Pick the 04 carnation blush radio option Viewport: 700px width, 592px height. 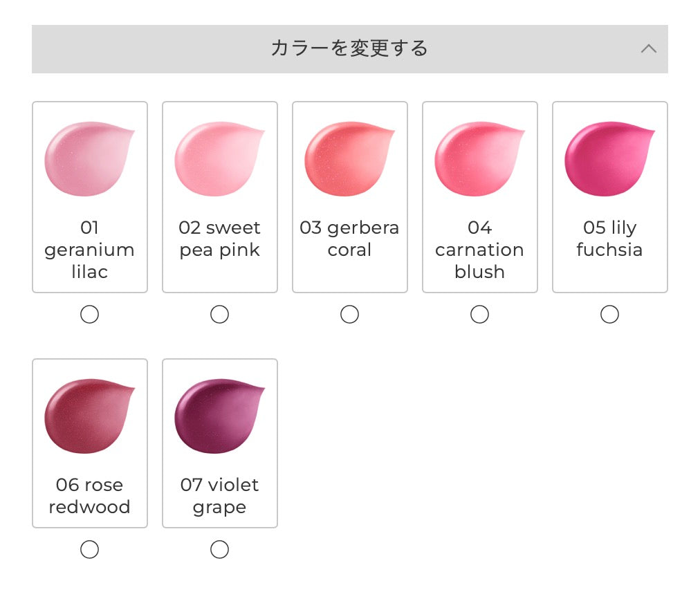[x=479, y=315]
